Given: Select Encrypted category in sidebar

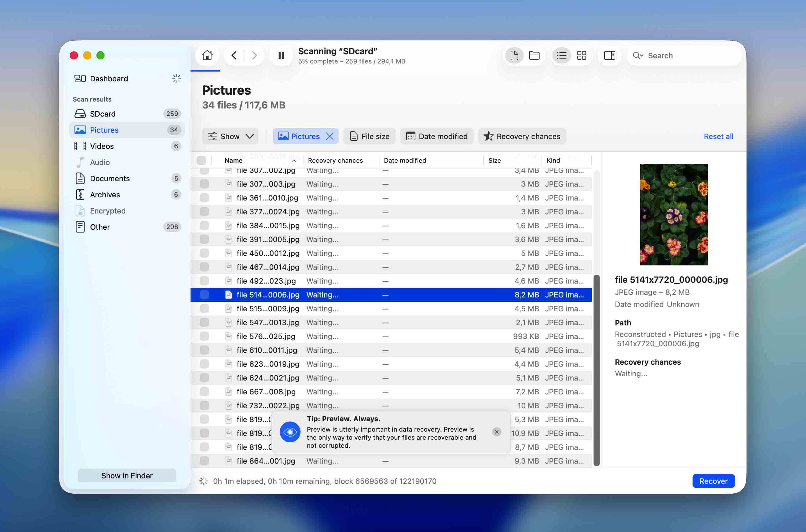Looking at the screenshot, I should pos(127,211).
